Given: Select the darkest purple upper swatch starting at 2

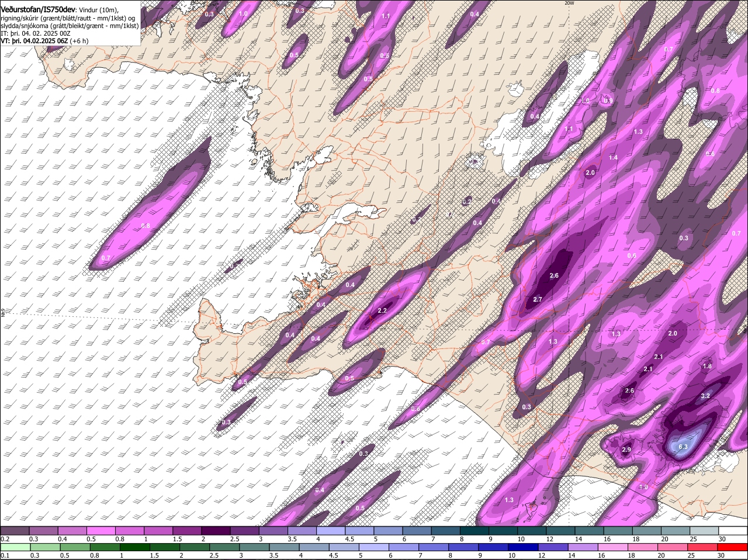Looking at the screenshot, I should click(x=216, y=530).
